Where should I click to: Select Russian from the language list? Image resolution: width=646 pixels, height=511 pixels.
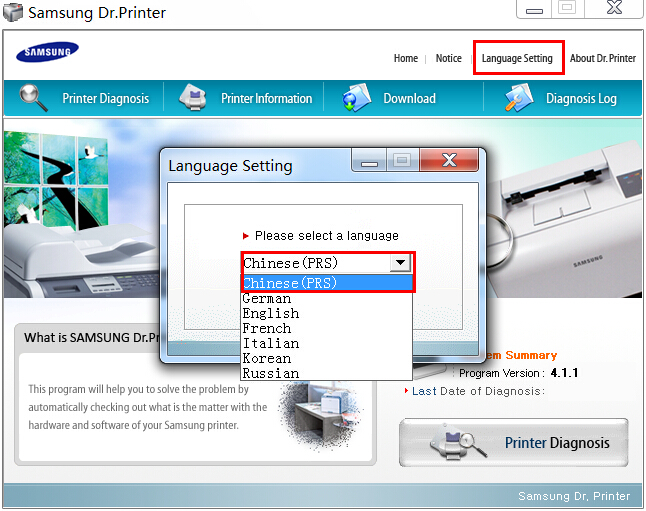click(x=327, y=373)
